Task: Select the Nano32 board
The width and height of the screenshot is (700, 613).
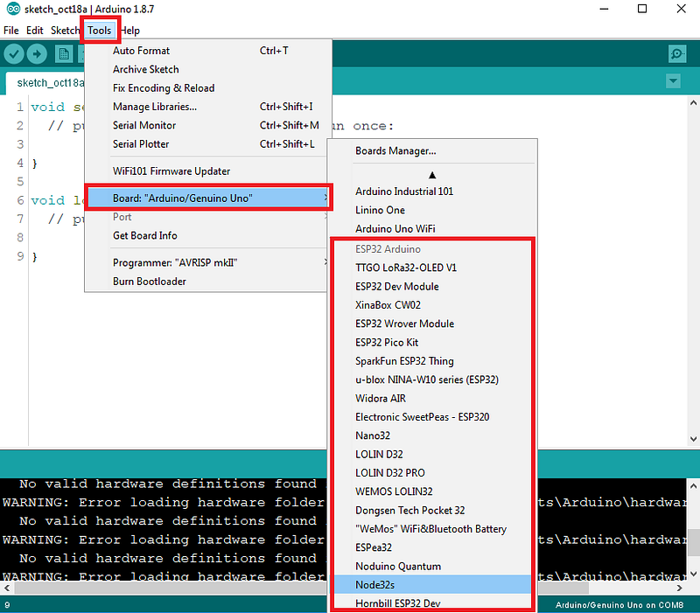Action: (x=432, y=435)
